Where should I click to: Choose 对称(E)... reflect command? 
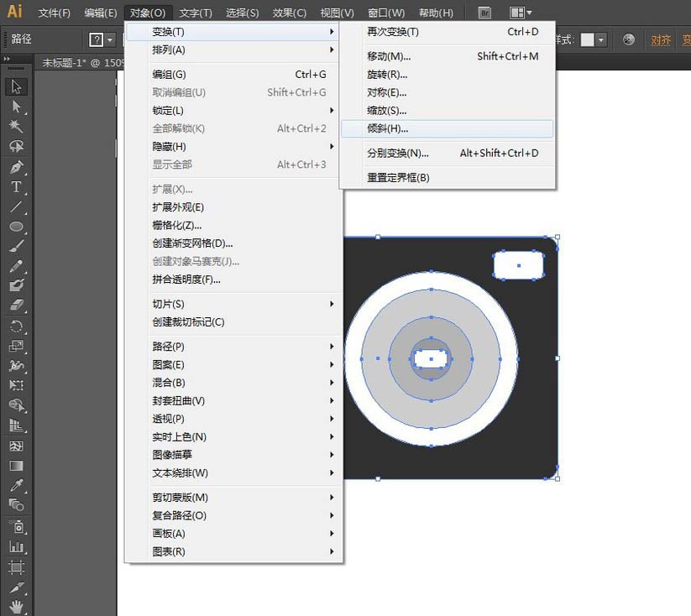point(447,92)
